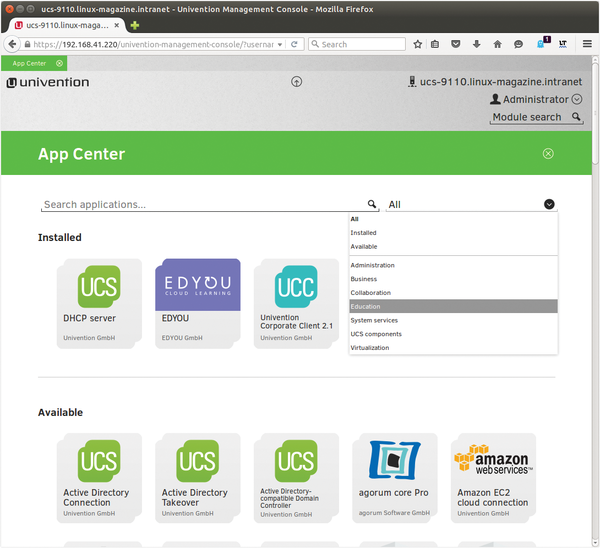Click the Administrator user icon
This screenshot has width=600, height=548.
point(495,99)
